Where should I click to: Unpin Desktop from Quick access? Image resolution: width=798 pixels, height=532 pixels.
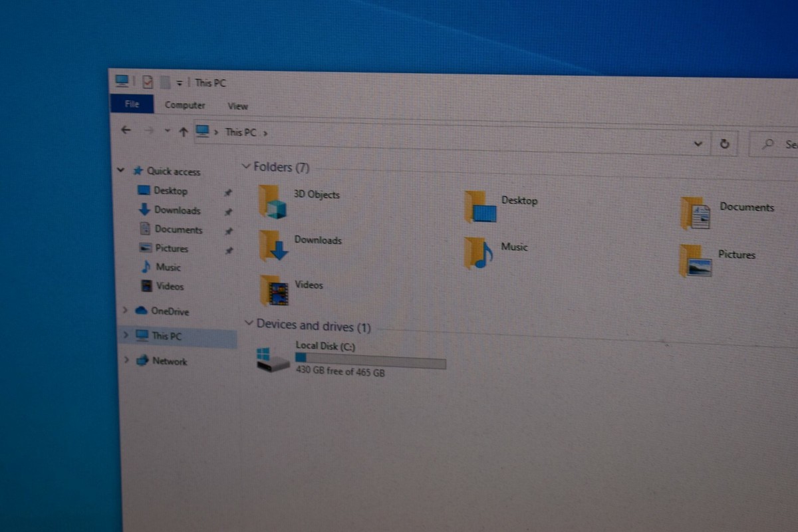228,192
